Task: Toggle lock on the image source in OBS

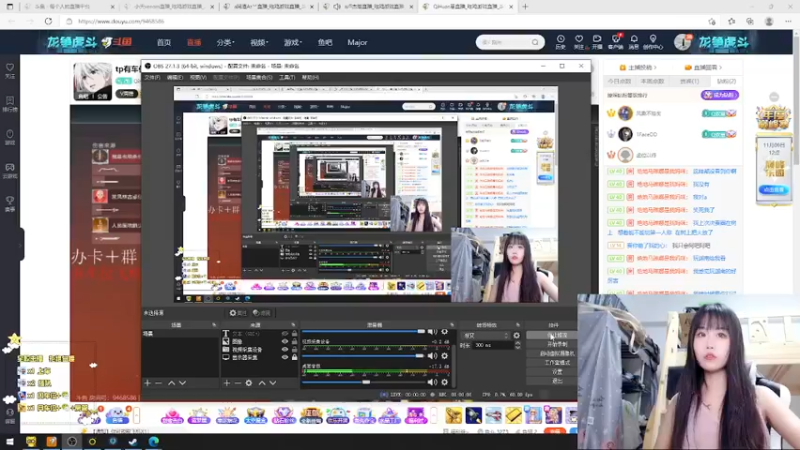Action: (294, 341)
